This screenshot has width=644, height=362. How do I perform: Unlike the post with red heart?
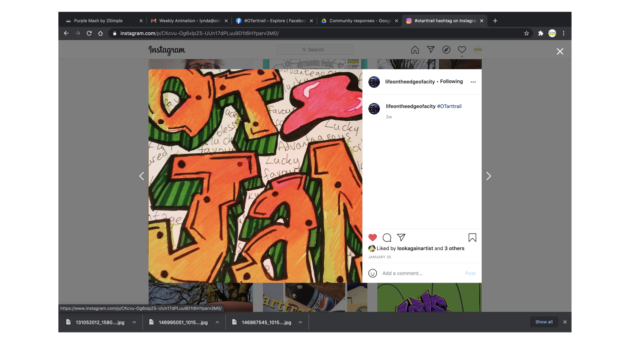(x=373, y=238)
